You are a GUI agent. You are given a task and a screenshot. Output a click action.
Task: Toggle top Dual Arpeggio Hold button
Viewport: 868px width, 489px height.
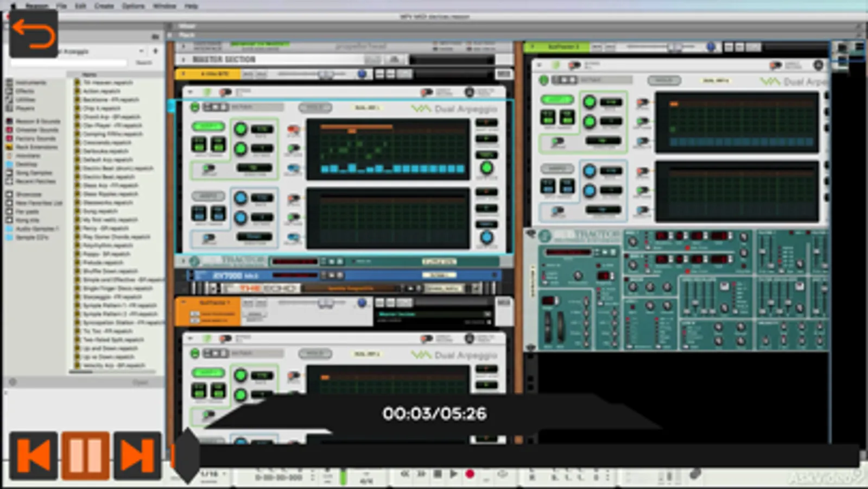pyautogui.click(x=315, y=108)
